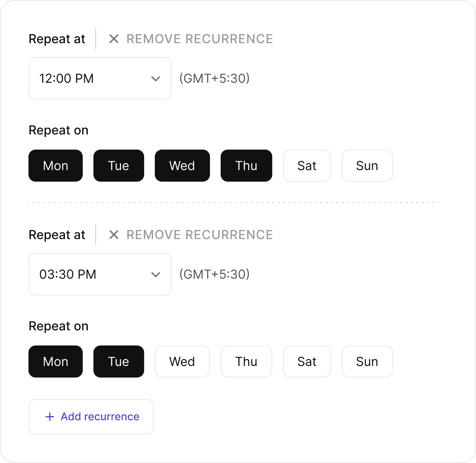Enable Sat in the second recurrence
This screenshot has width=476, height=463.
(307, 361)
